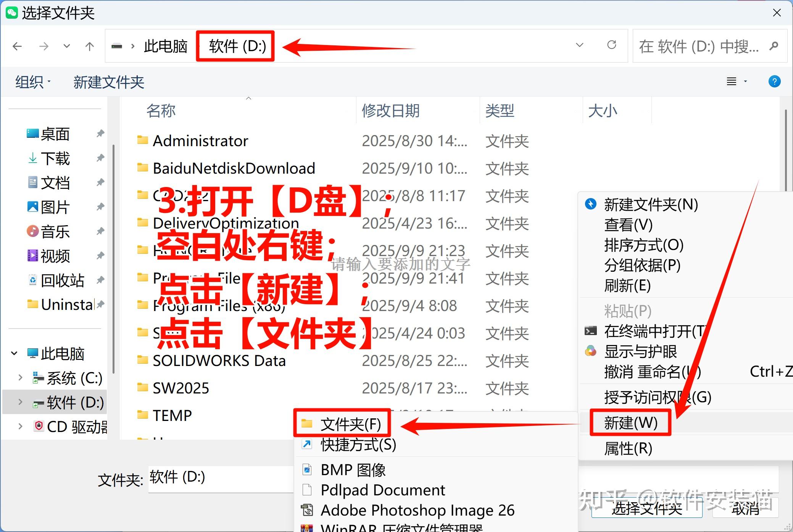Select 音乐 in quick access
This screenshot has height=532, width=793.
tap(48, 232)
